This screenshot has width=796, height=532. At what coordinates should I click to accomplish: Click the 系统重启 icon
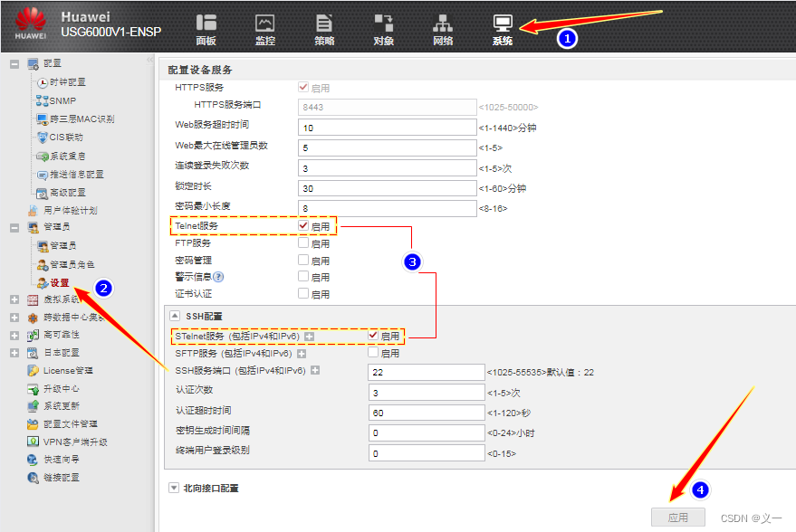(43, 157)
